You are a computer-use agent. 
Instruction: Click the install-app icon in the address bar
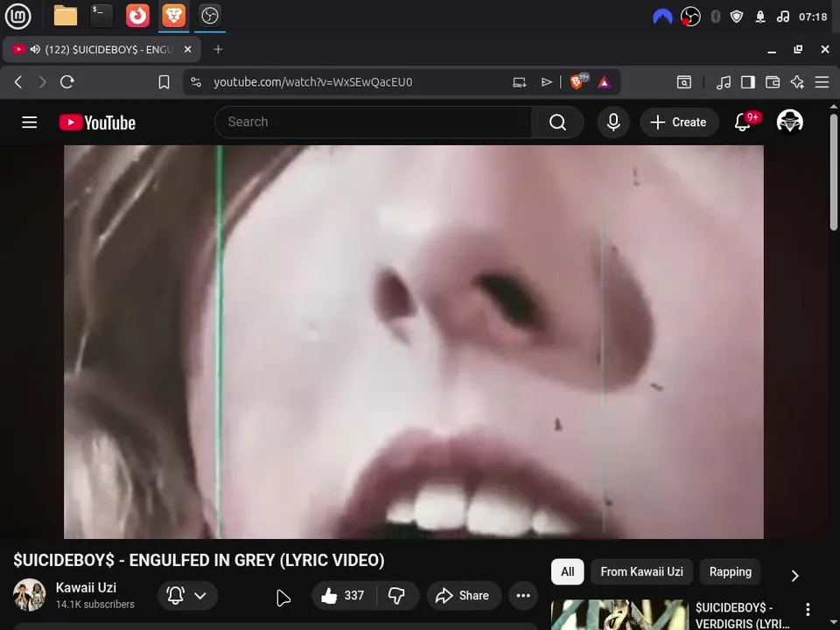(519, 82)
